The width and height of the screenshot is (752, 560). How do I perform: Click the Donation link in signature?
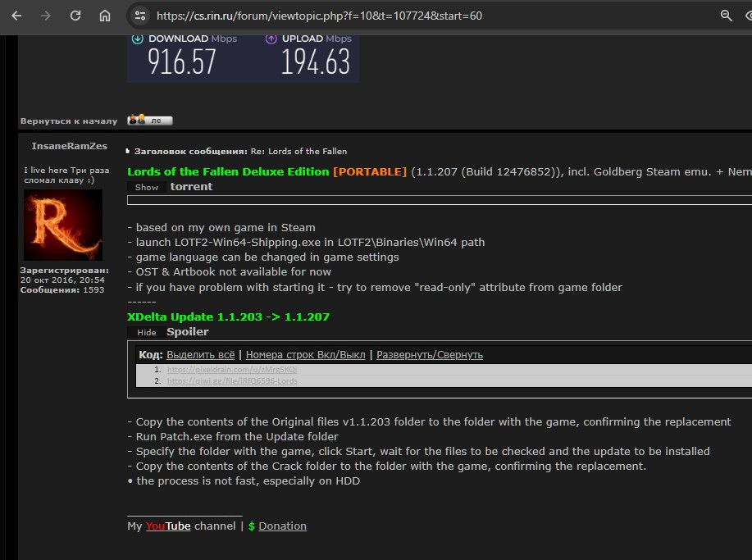point(282,526)
